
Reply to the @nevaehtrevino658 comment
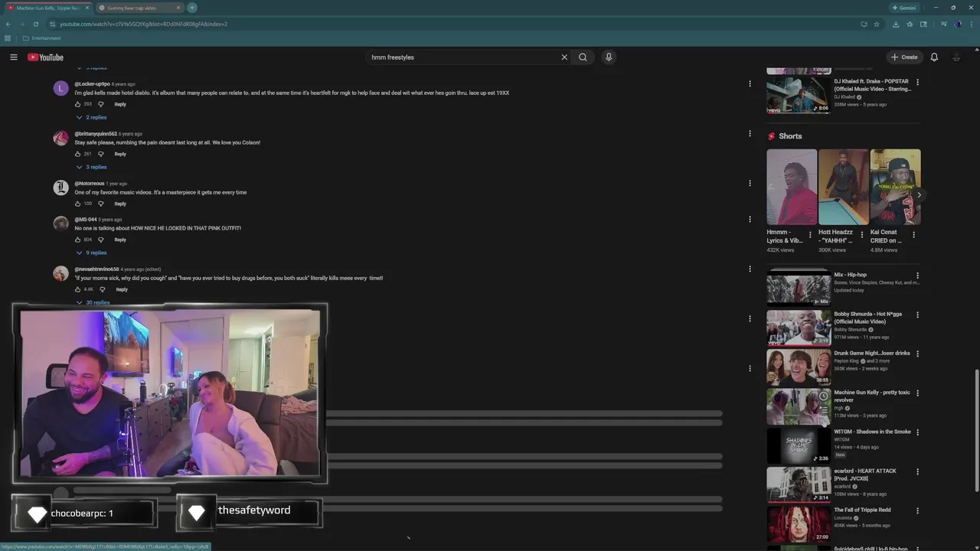[122, 289]
